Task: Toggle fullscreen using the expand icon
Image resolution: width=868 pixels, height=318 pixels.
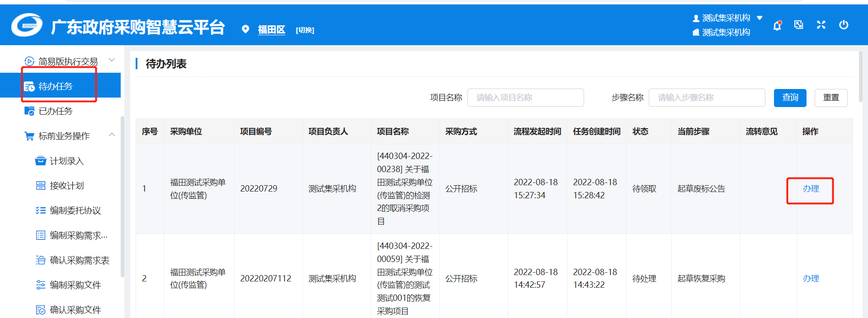Action: click(821, 25)
